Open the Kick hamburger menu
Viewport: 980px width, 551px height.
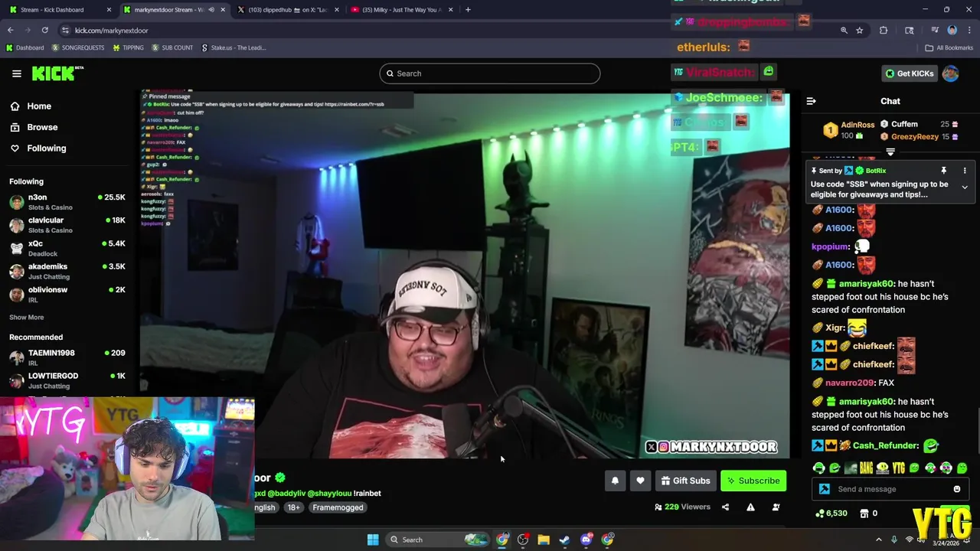[16, 73]
